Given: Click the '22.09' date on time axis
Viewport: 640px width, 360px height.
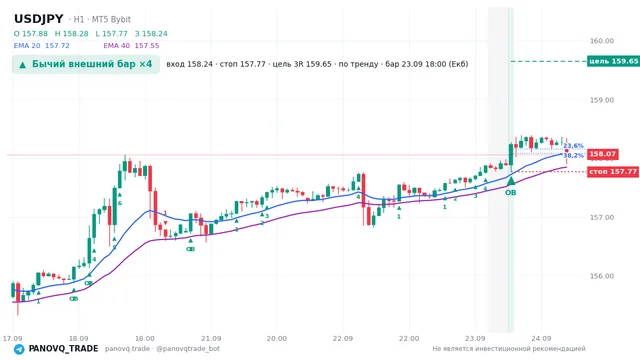Looking at the screenshot, I should [x=343, y=338].
